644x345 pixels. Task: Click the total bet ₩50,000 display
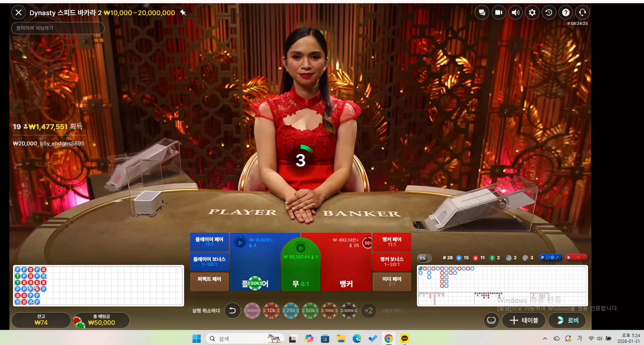pyautogui.click(x=101, y=320)
